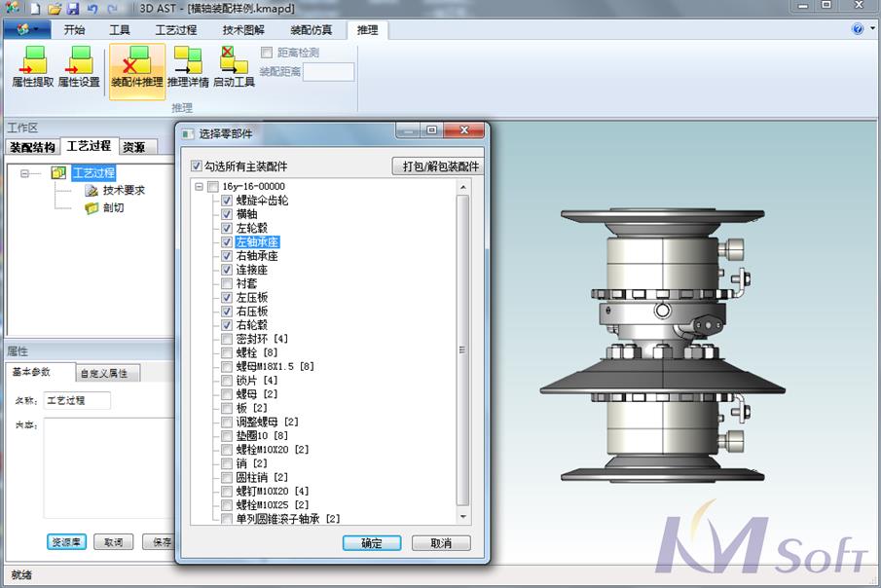Select the 装配结构 workspace tab
This screenshot has height=588, width=881.
point(32,148)
